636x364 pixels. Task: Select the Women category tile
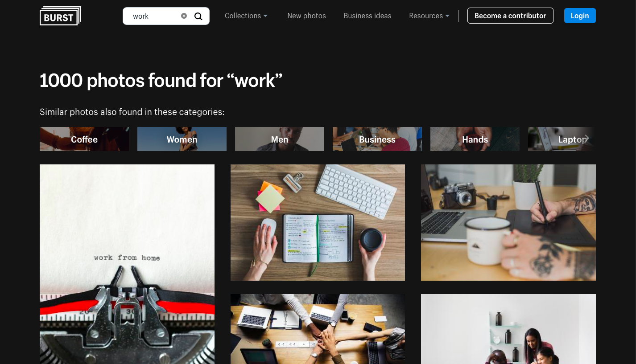pyautogui.click(x=182, y=139)
